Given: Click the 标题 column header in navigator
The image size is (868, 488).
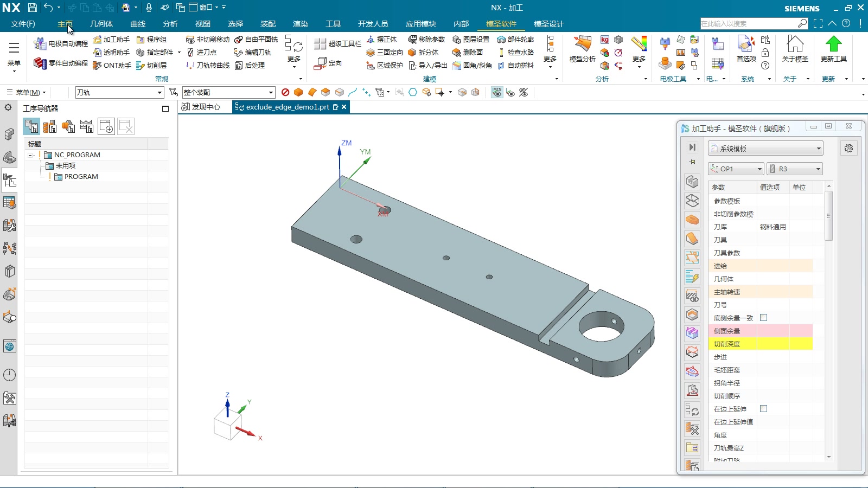Looking at the screenshot, I should pyautogui.click(x=86, y=144).
